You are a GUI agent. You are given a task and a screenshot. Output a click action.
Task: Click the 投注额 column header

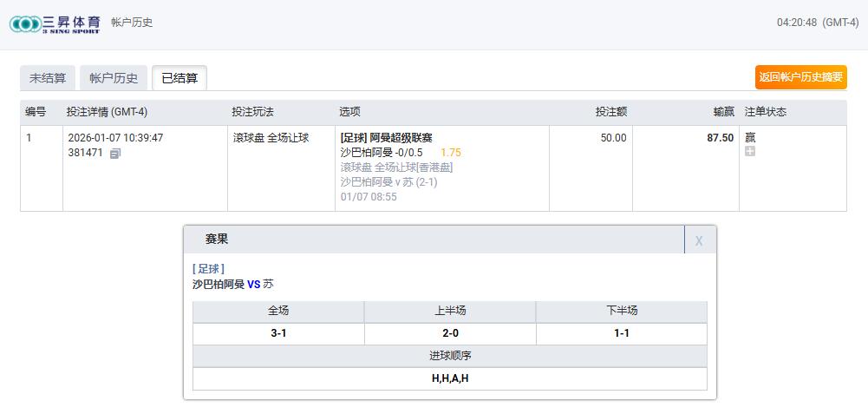tap(610, 112)
